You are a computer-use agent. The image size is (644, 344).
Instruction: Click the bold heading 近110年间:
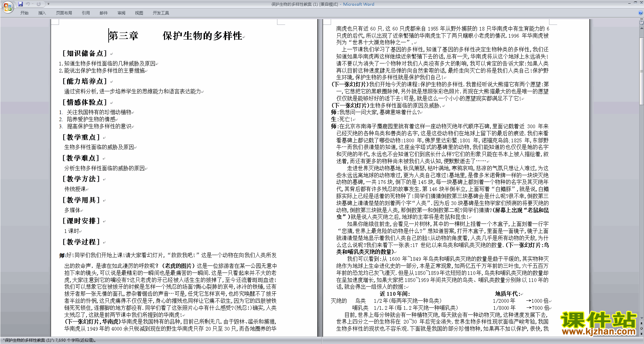[x=395, y=294]
